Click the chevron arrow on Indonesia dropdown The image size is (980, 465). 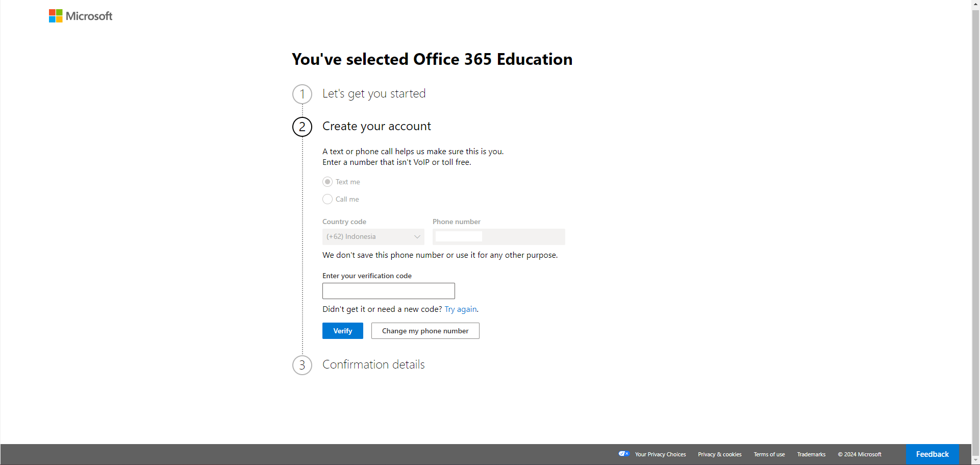(417, 237)
